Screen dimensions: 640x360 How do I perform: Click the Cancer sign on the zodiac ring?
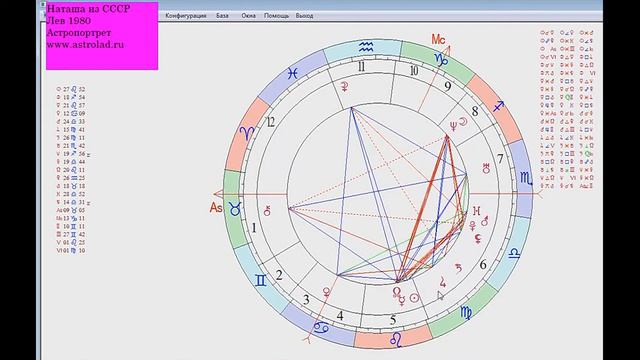pos(321,327)
